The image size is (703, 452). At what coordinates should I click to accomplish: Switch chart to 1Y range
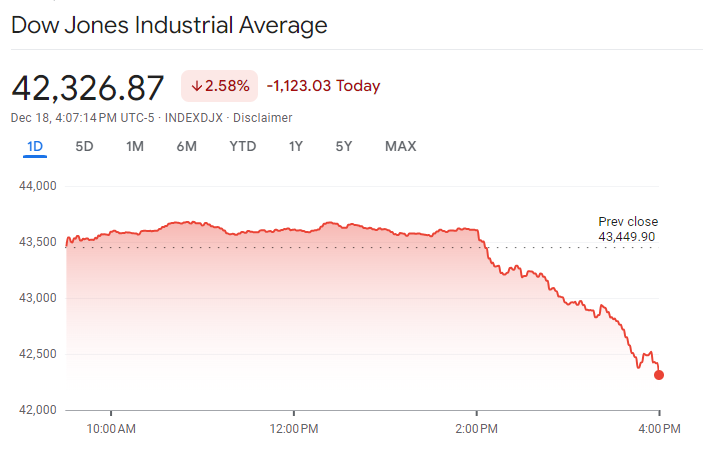point(296,147)
